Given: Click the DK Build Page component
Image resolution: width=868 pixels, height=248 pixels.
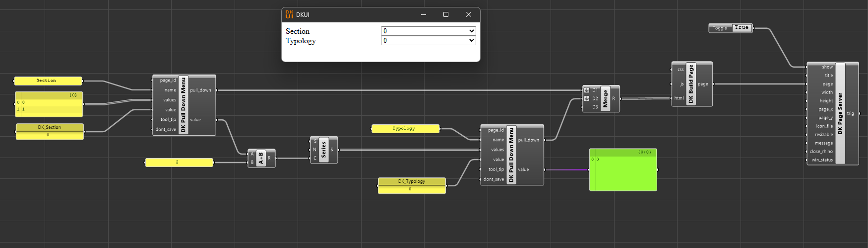Looking at the screenshot, I should tap(692, 84).
